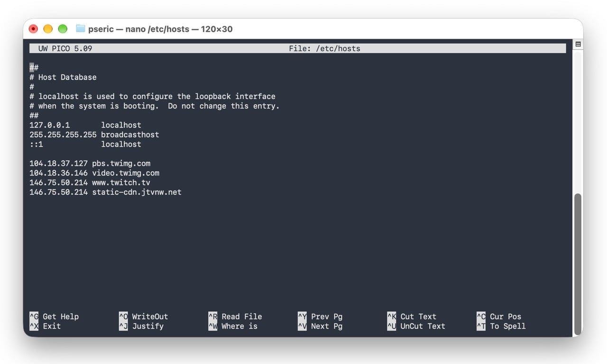Click 'localhost' on the ::1 line
The width and height of the screenshot is (607, 364).
tap(121, 144)
